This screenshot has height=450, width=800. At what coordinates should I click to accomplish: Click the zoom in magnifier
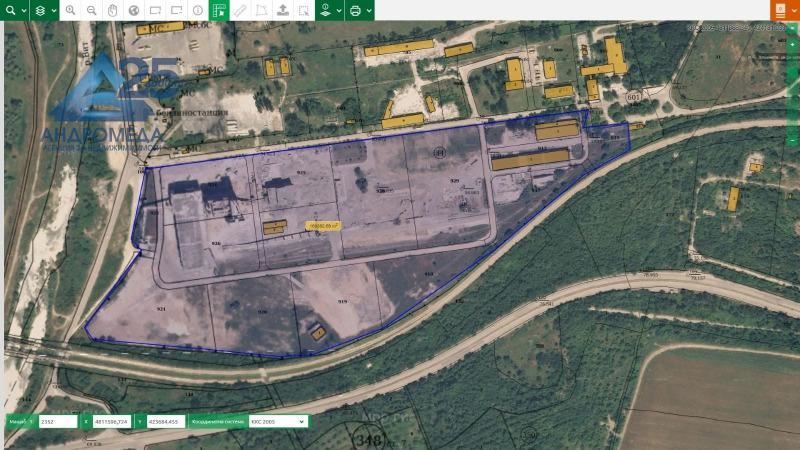(x=70, y=10)
